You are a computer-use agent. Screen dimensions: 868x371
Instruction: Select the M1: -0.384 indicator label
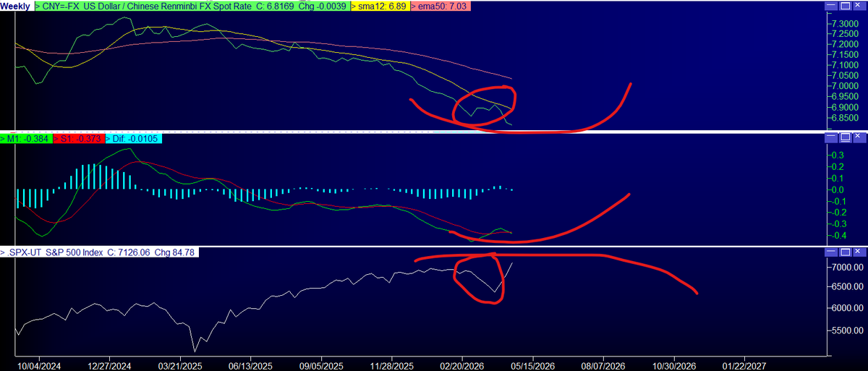[x=25, y=137]
